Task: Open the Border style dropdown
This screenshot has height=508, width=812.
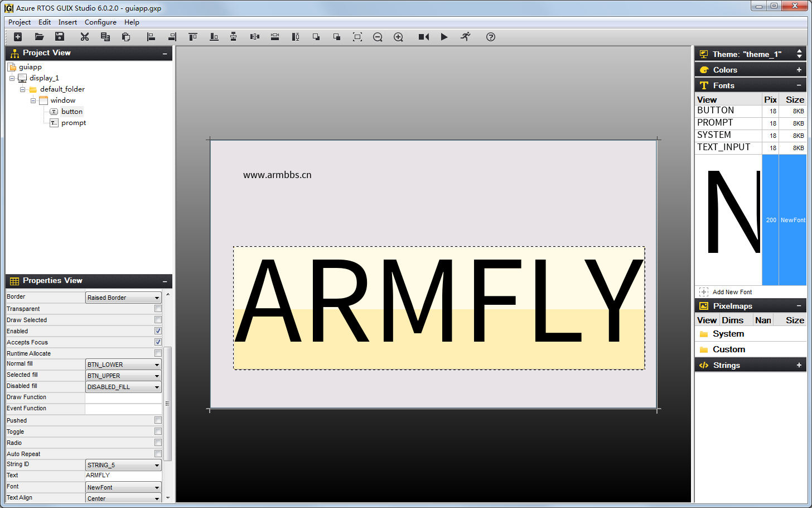Action: click(123, 298)
